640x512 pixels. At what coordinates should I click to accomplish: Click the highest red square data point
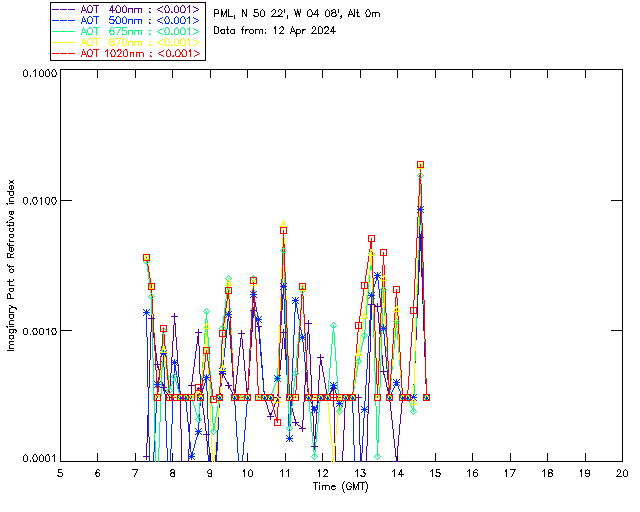(420, 165)
